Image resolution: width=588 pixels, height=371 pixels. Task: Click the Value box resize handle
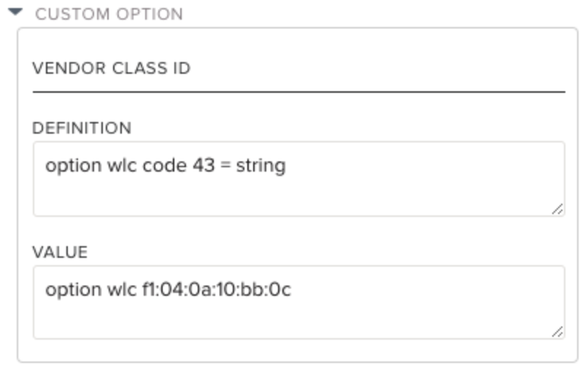[x=557, y=332]
